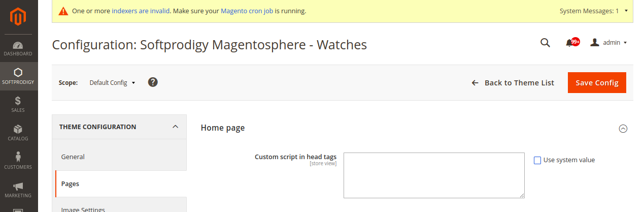Select the Pages tab
Viewport: 644px width, 212px height.
[121, 184]
